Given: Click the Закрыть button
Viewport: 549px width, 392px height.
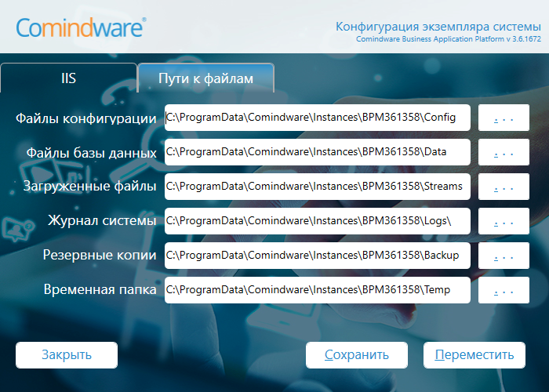Looking at the screenshot, I should click(67, 355).
